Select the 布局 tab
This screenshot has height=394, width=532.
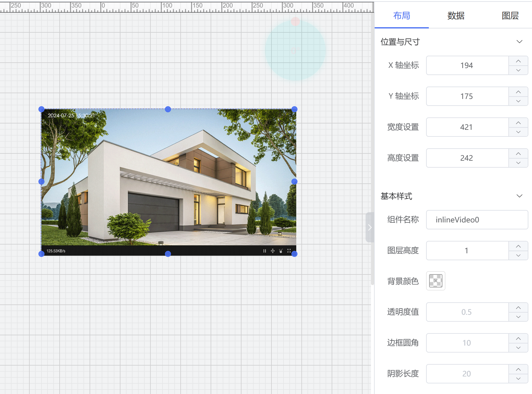(402, 15)
